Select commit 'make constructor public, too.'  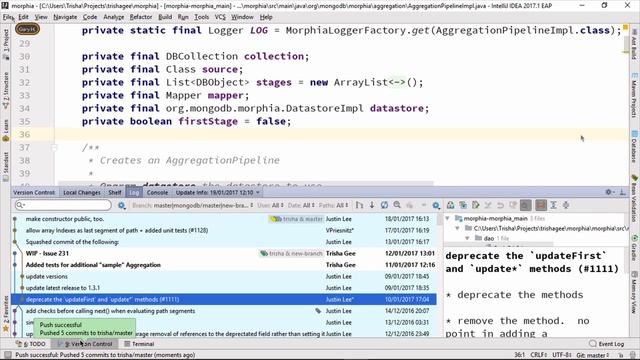tap(224, 219)
